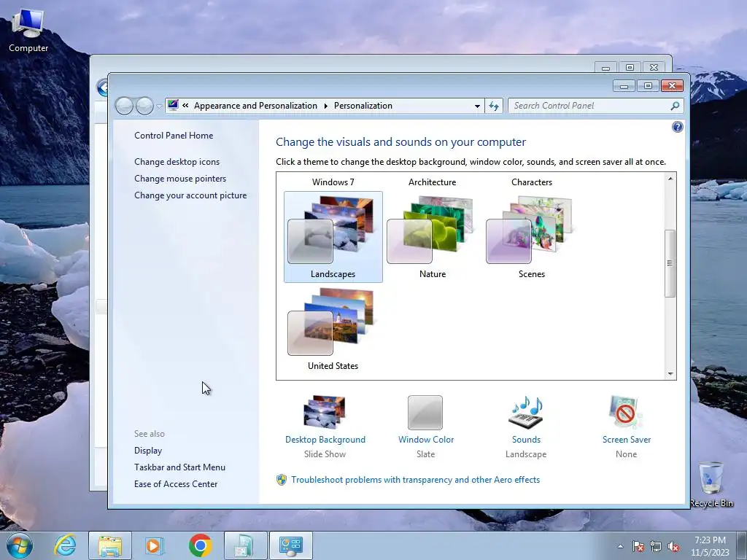Viewport: 747px width, 560px height.
Task: Open Troubleshoot problems with transparency link
Action: pyautogui.click(x=415, y=480)
